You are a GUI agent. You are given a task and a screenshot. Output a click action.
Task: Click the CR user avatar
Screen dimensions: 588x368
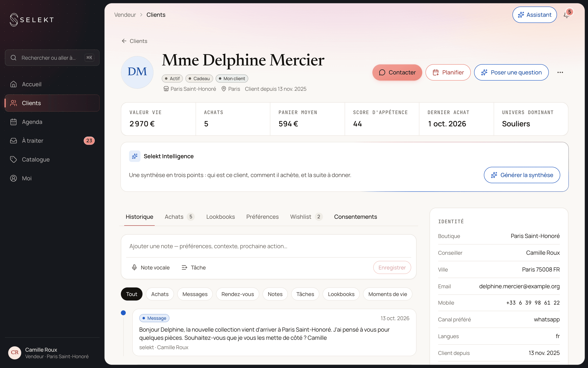coord(14,353)
